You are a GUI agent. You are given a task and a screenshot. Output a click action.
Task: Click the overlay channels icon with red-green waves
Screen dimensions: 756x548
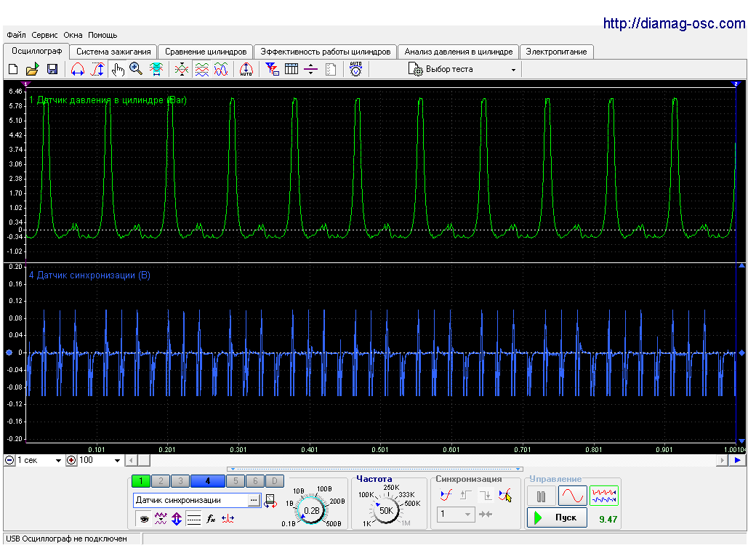coord(181,69)
